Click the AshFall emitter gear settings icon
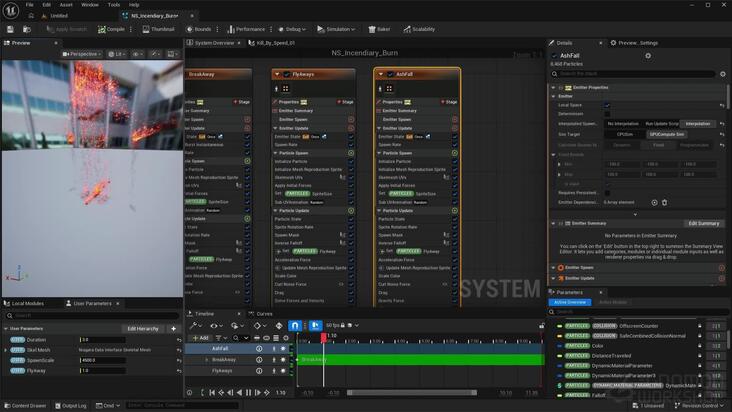The image size is (732, 412). [x=648, y=56]
